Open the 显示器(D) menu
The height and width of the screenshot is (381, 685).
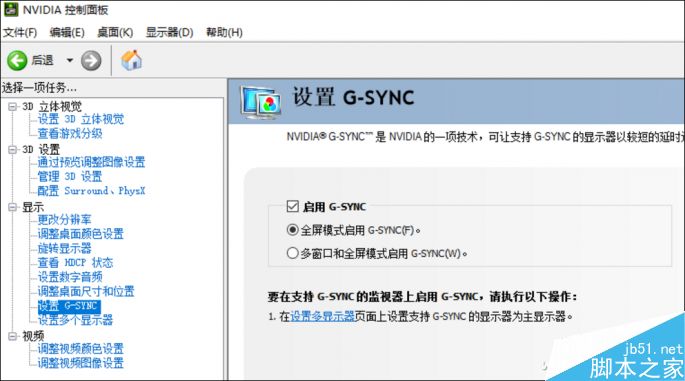point(170,32)
